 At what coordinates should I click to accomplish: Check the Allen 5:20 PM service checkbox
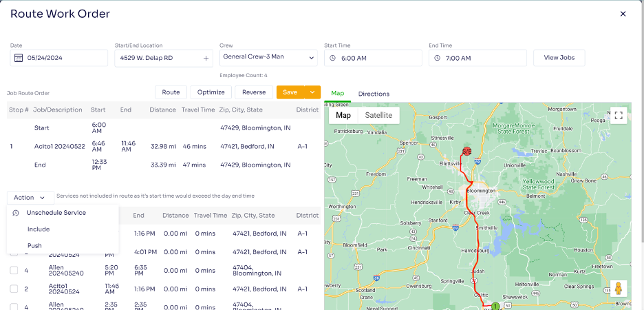[x=14, y=270]
